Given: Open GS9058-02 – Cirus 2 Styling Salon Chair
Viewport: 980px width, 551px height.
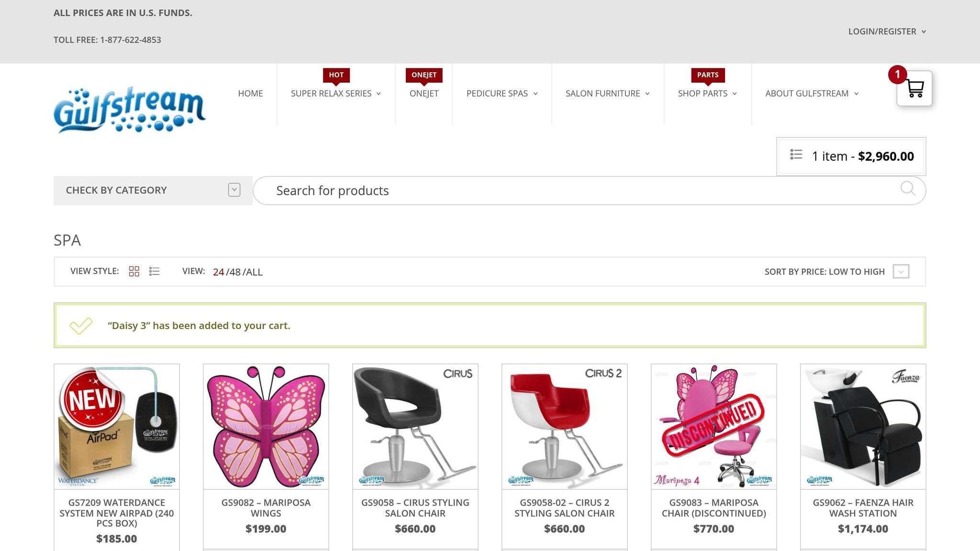Looking at the screenshot, I should [565, 508].
